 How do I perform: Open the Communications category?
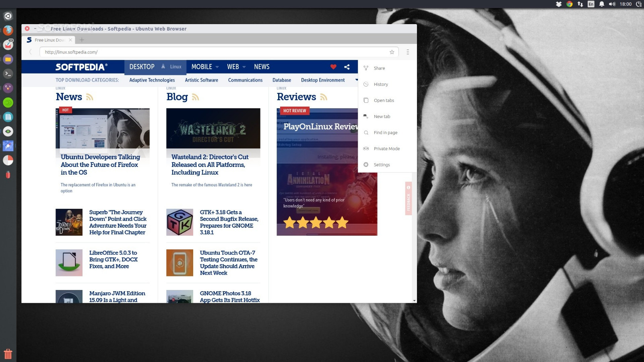click(245, 80)
